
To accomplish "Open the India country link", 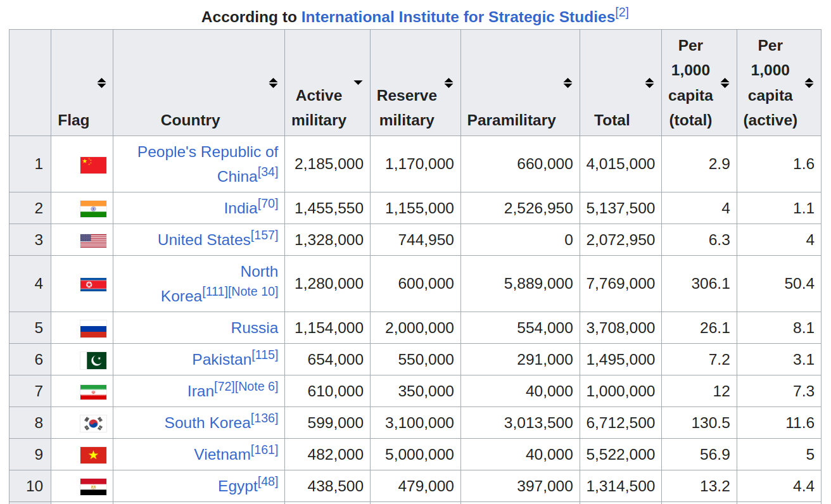I will (241, 208).
